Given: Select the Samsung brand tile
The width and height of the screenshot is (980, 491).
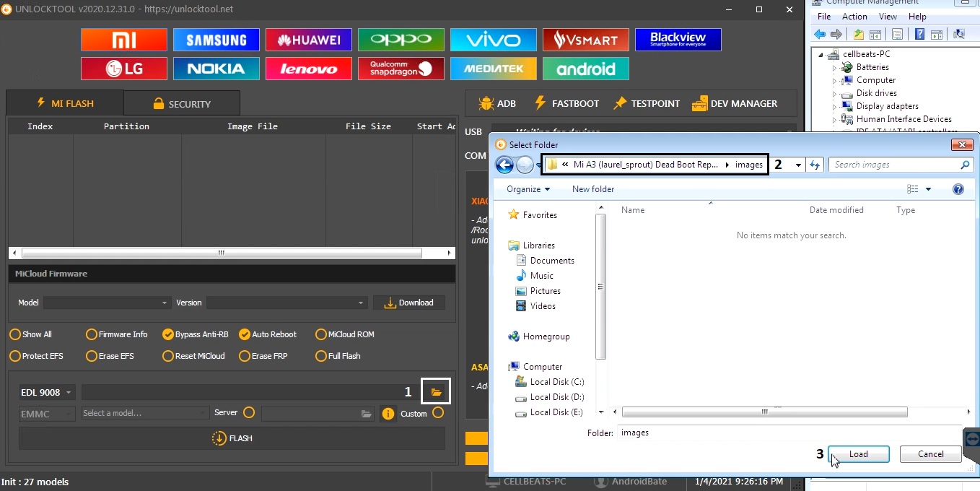Looking at the screenshot, I should pos(216,40).
